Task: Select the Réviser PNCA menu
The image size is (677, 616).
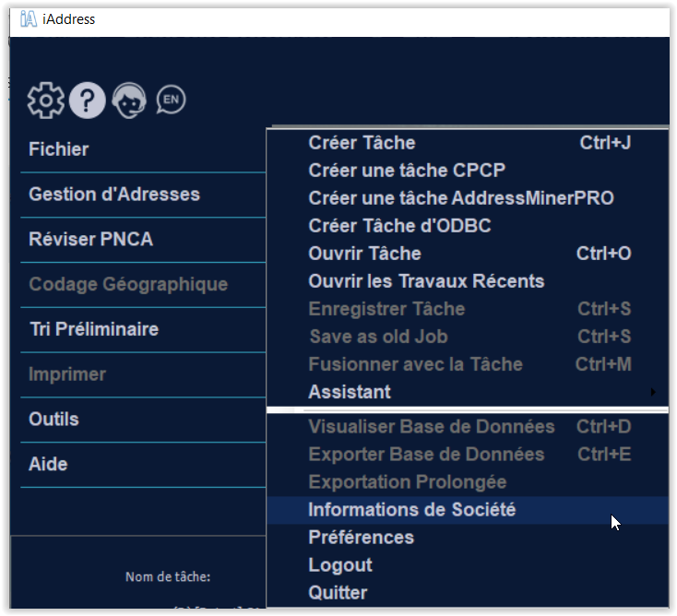Action: pyautogui.click(x=90, y=240)
